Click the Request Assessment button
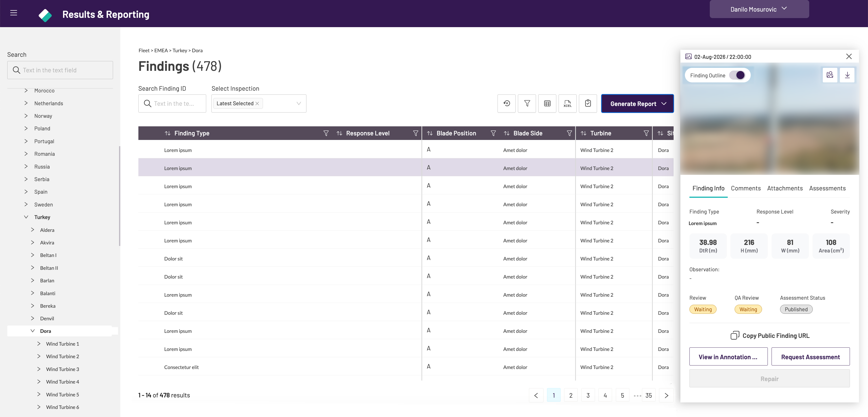This screenshot has height=417, width=868. pos(810,357)
